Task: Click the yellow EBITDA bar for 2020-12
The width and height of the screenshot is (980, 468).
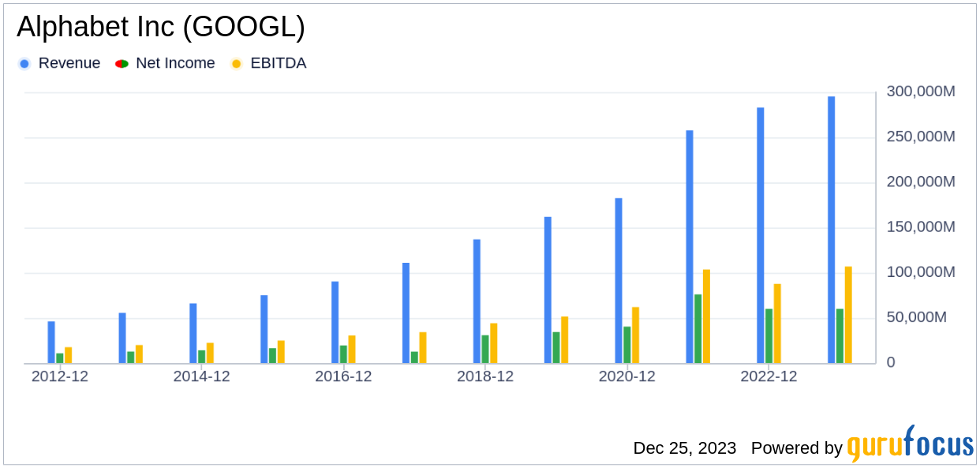Action: [636, 335]
